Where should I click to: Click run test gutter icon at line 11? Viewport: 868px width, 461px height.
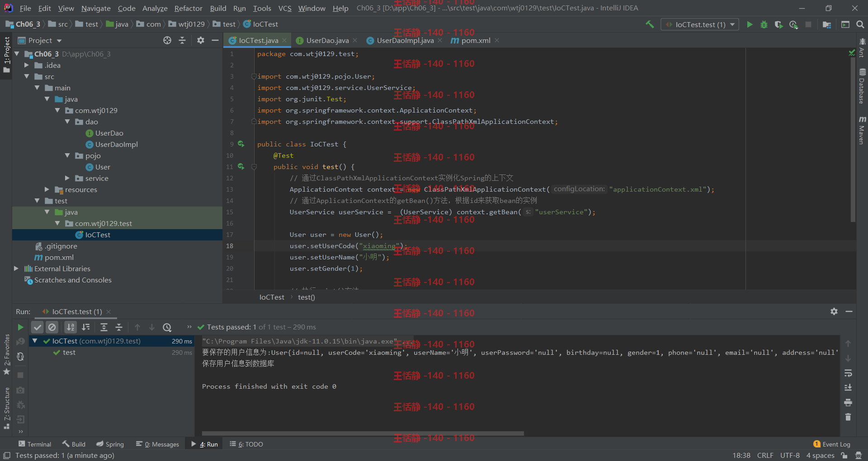click(x=241, y=166)
